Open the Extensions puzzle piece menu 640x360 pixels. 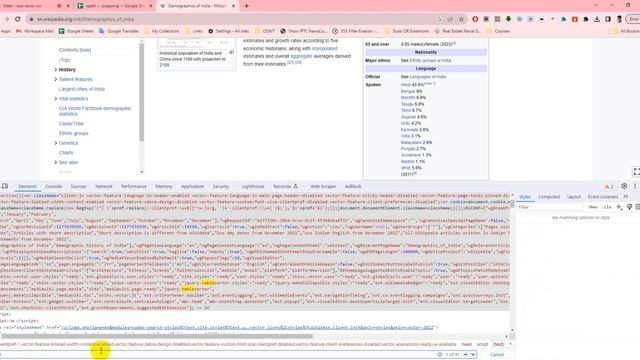coord(586,19)
